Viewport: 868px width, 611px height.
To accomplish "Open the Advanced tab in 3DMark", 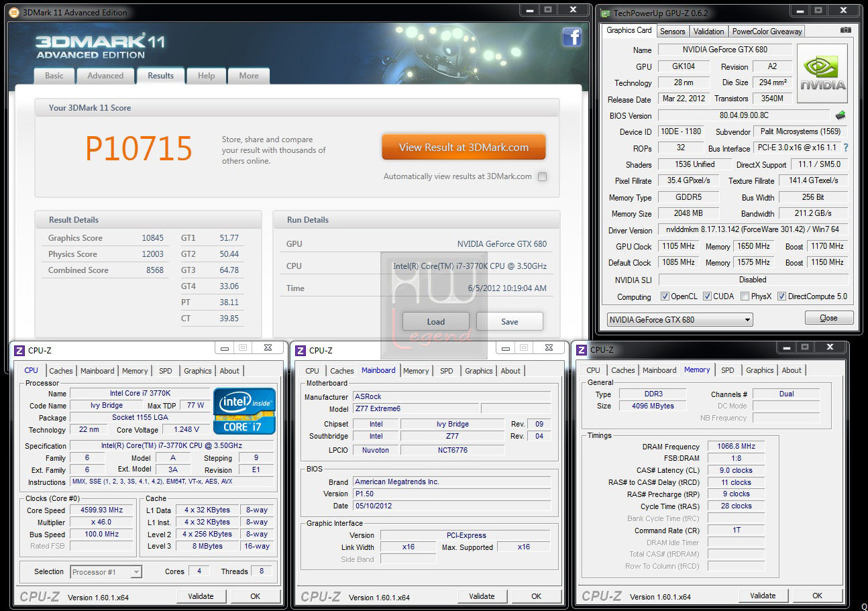I will (x=105, y=76).
